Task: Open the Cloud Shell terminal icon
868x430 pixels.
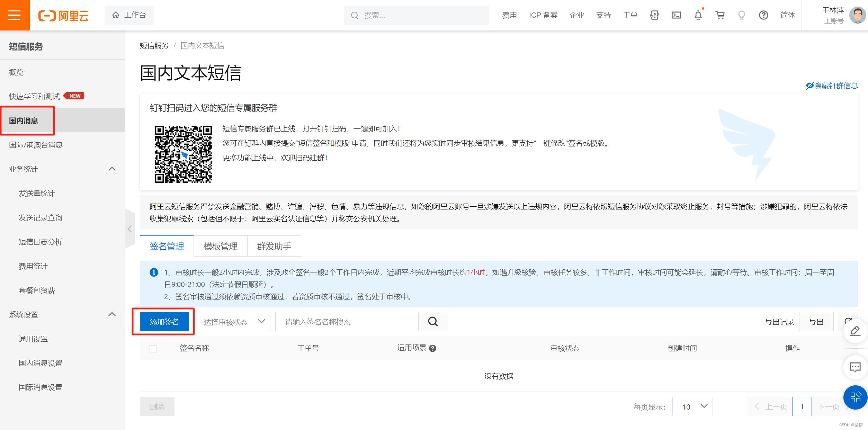Action: pos(676,15)
